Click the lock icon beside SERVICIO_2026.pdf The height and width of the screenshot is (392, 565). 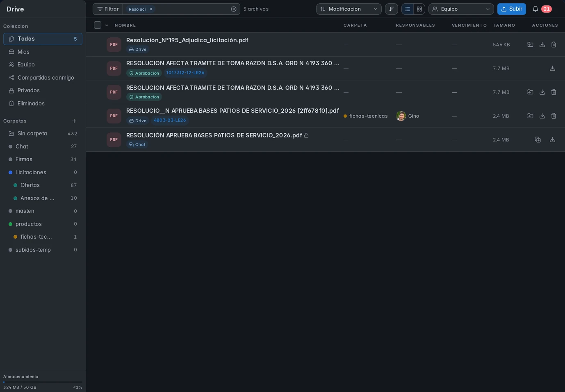(x=306, y=135)
